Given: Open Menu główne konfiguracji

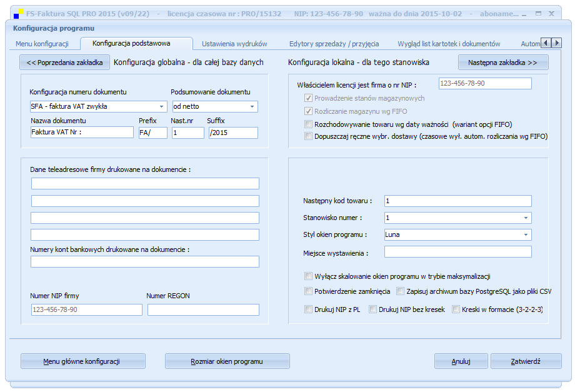Looking at the screenshot, I should tap(83, 361).
